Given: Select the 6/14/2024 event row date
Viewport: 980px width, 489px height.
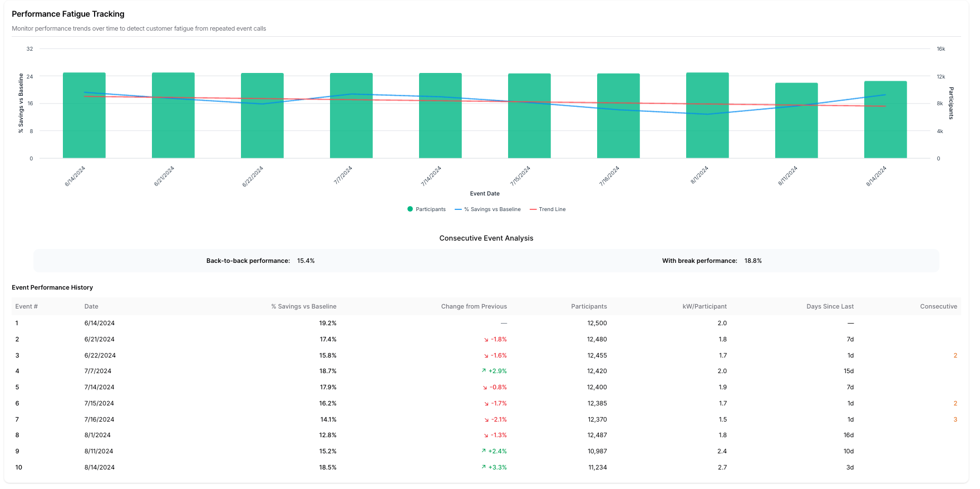Looking at the screenshot, I should pyautogui.click(x=100, y=324).
